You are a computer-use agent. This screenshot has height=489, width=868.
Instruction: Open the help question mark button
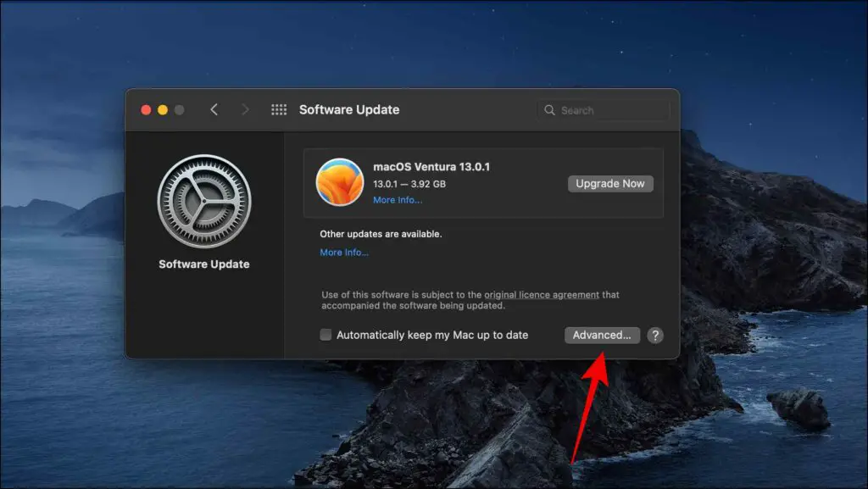655,336
